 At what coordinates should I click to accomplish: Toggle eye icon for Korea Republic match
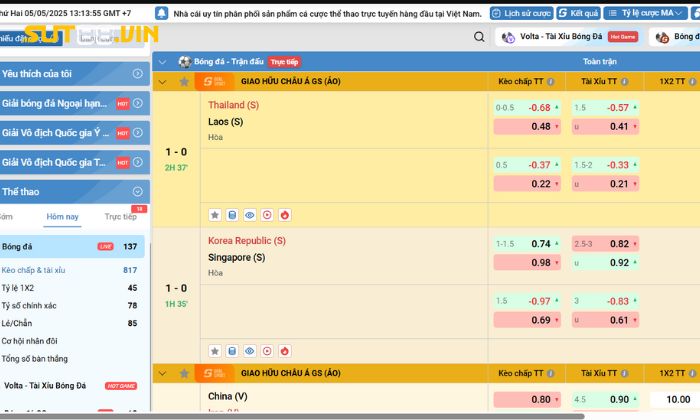[250, 351]
